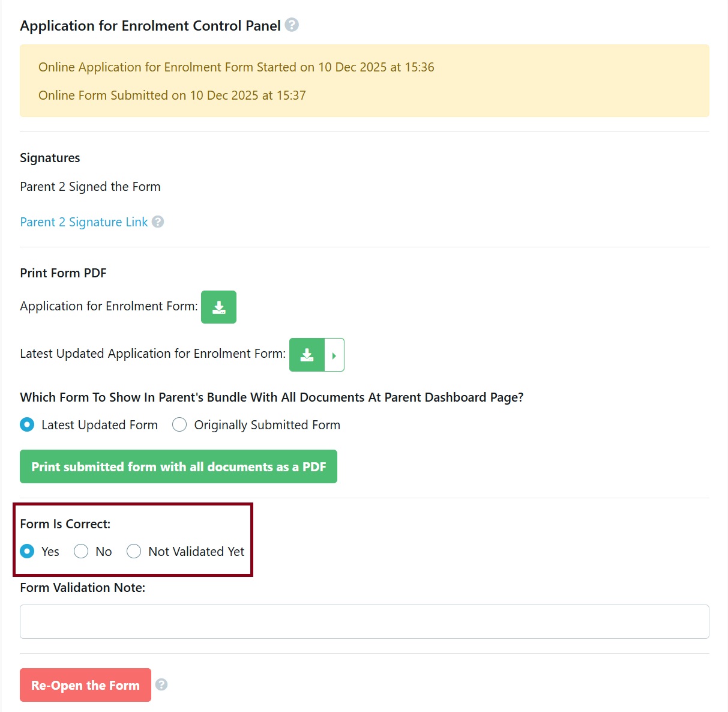The image size is (728, 712).
Task: Select Originally Submitted Form for parent's bundle
Action: tap(179, 424)
